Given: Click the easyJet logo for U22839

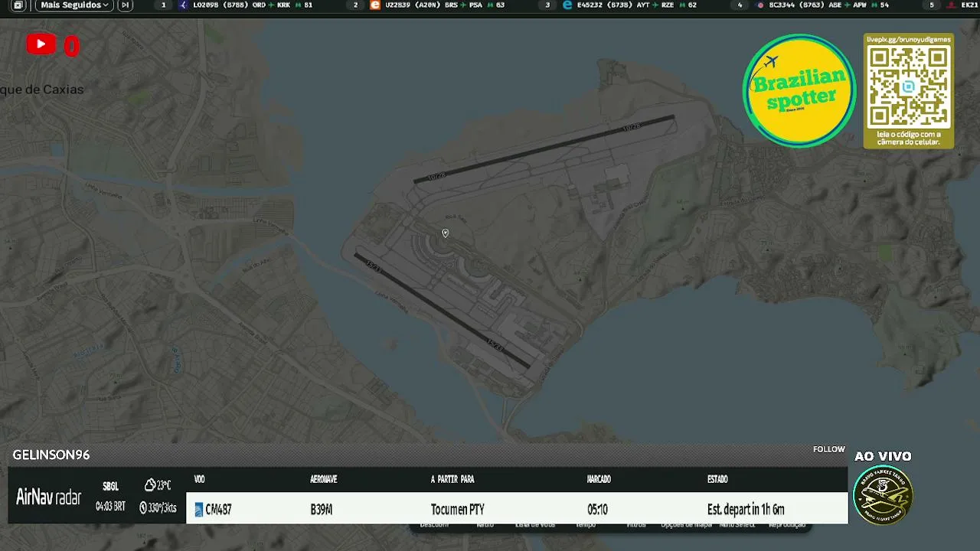Looking at the screenshot, I should pos(375,5).
